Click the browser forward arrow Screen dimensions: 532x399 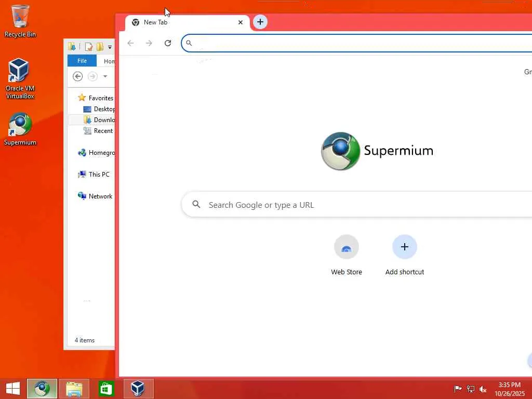click(149, 43)
